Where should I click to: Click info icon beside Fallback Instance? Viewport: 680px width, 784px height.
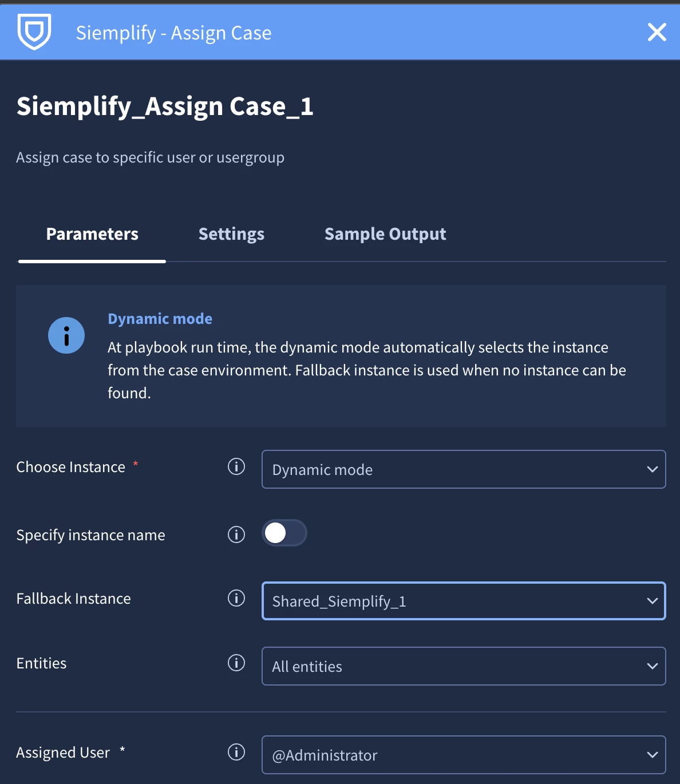[x=236, y=598]
